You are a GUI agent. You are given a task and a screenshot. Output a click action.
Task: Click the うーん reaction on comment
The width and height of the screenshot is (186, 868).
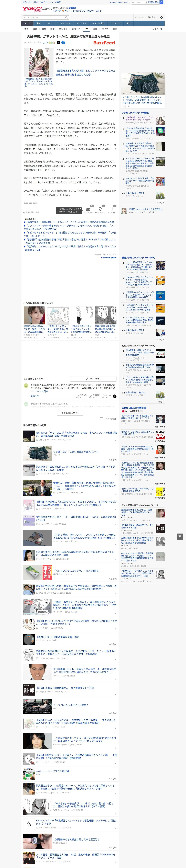pyautogui.click(x=106, y=396)
